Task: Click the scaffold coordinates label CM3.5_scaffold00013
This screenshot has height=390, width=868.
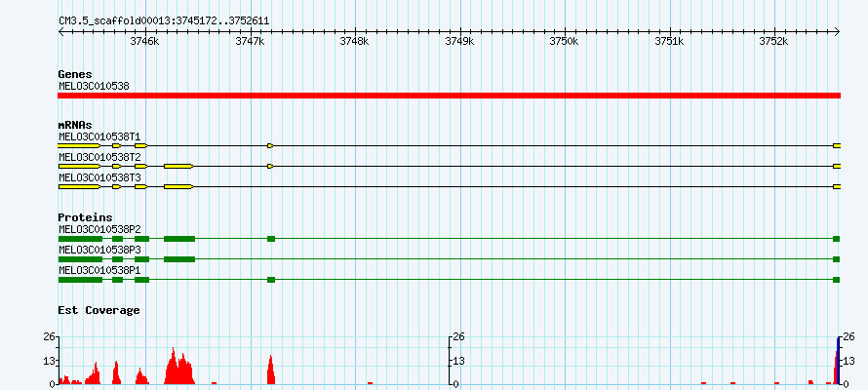Action: pos(164,21)
